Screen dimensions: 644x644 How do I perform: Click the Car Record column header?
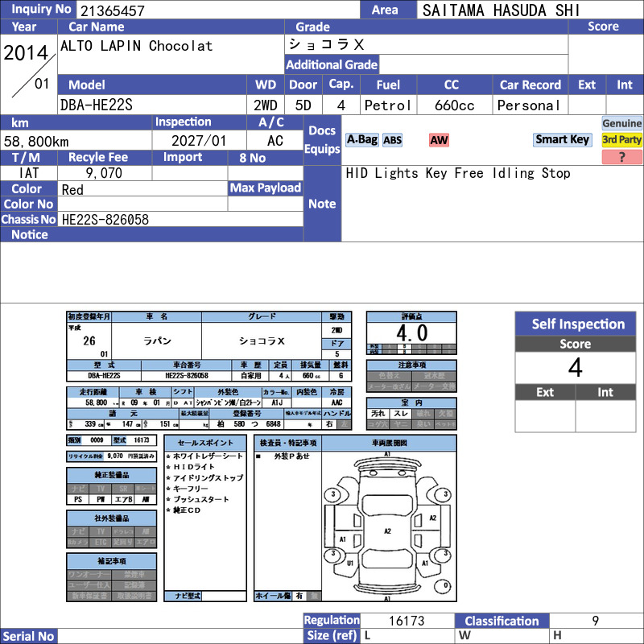530,85
